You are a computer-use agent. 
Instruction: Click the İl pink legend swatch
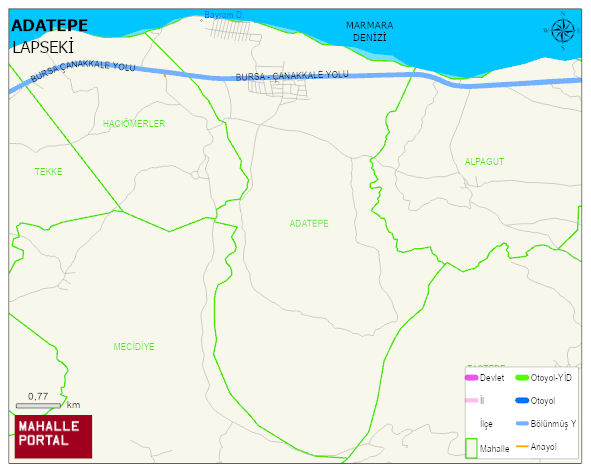(472, 400)
